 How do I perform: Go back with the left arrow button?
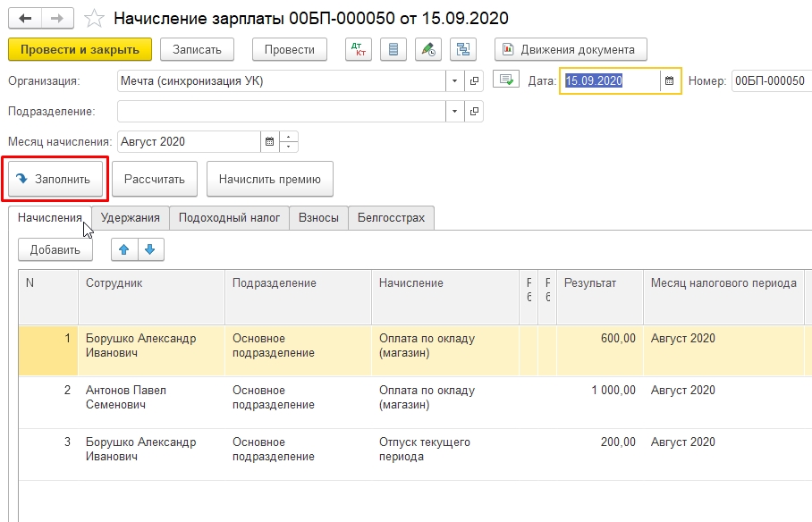[25, 19]
